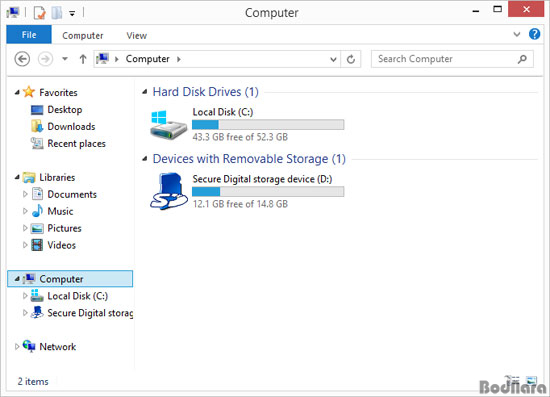Click the search magnifier icon
This screenshot has width=550, height=397.
[x=522, y=59]
